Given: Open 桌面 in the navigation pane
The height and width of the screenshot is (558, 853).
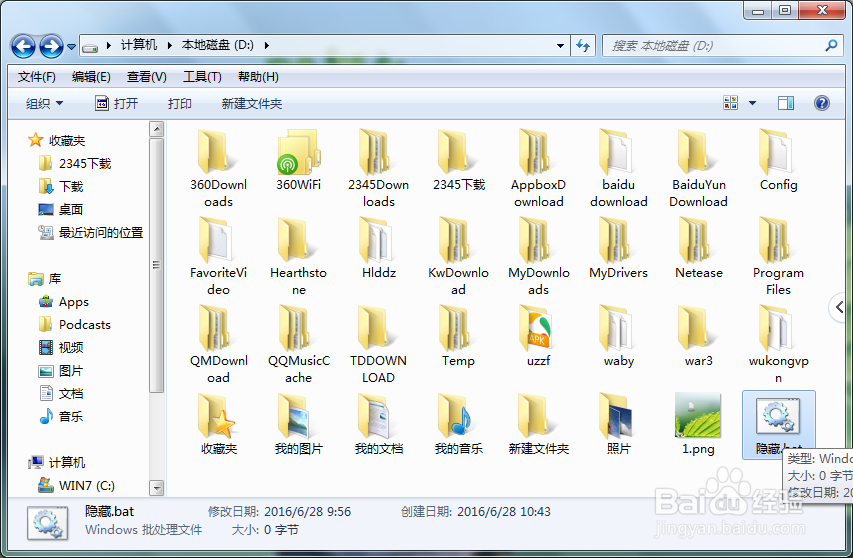Looking at the screenshot, I should pos(60,209).
